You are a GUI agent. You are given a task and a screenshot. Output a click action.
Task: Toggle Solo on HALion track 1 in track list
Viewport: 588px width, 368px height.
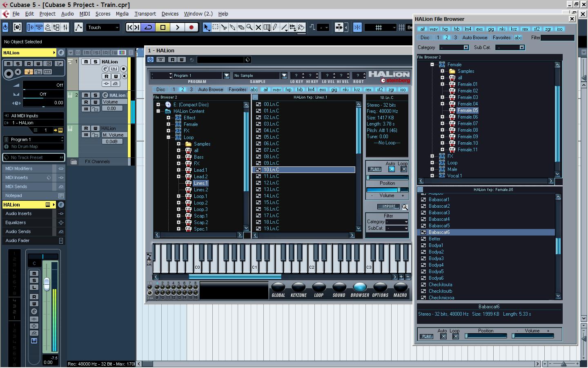pos(95,62)
